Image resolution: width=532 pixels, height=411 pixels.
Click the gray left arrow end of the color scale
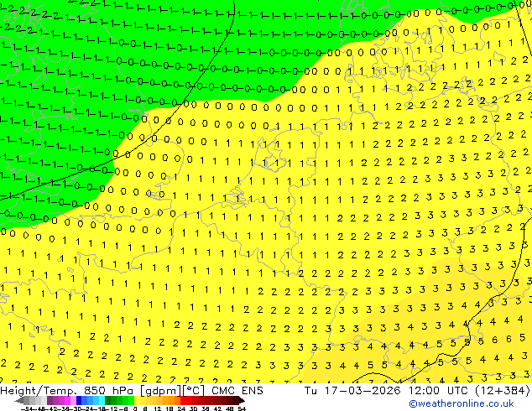(19, 401)
